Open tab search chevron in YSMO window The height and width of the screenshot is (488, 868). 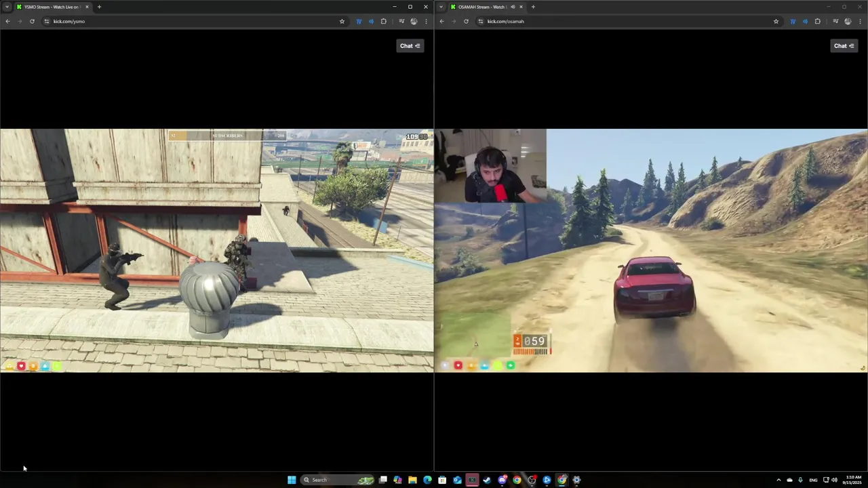pyautogui.click(x=7, y=7)
